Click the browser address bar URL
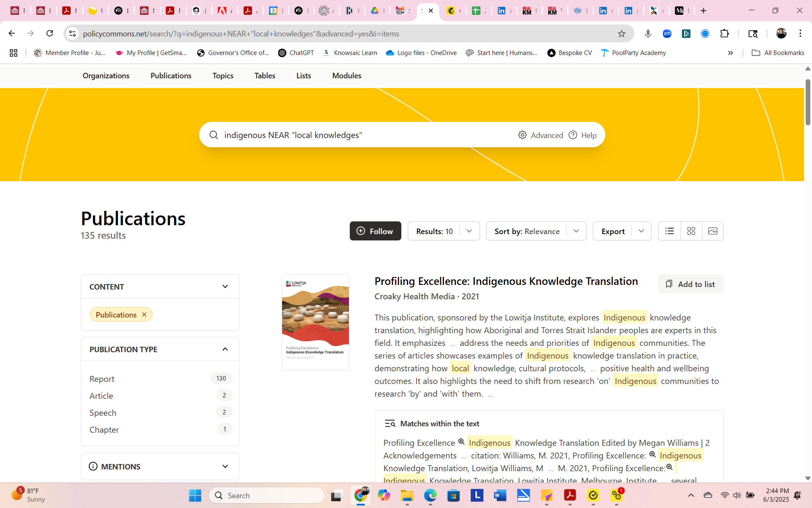Viewport: 812px width, 508px height. point(241,33)
